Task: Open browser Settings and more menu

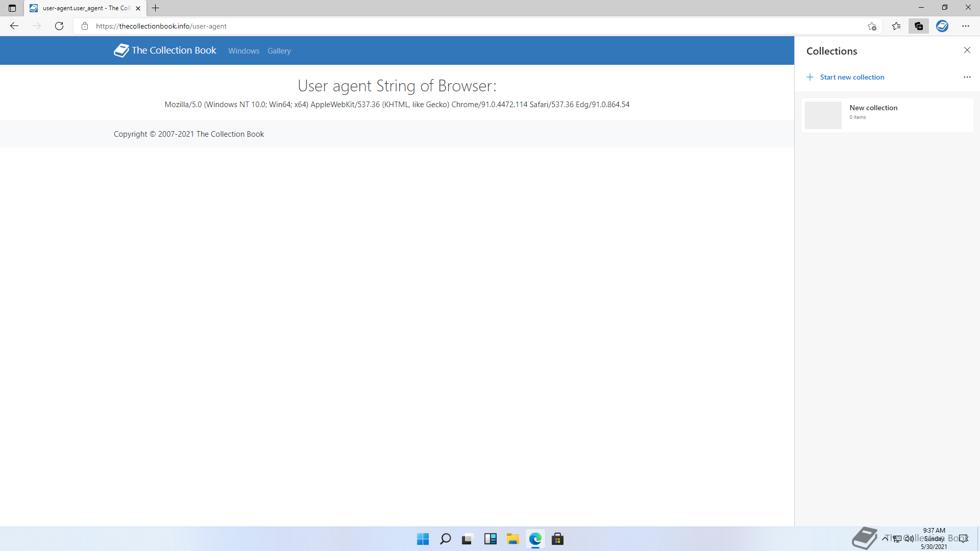Action: click(966, 26)
